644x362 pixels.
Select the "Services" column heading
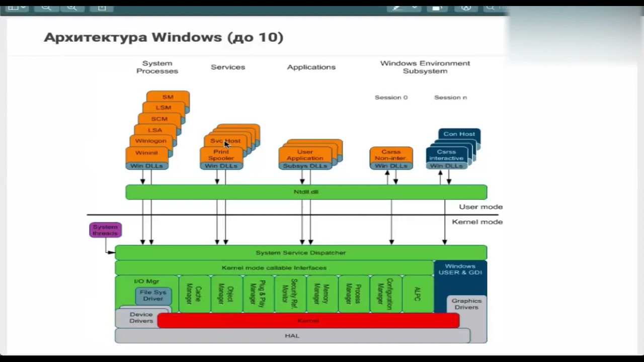228,67
